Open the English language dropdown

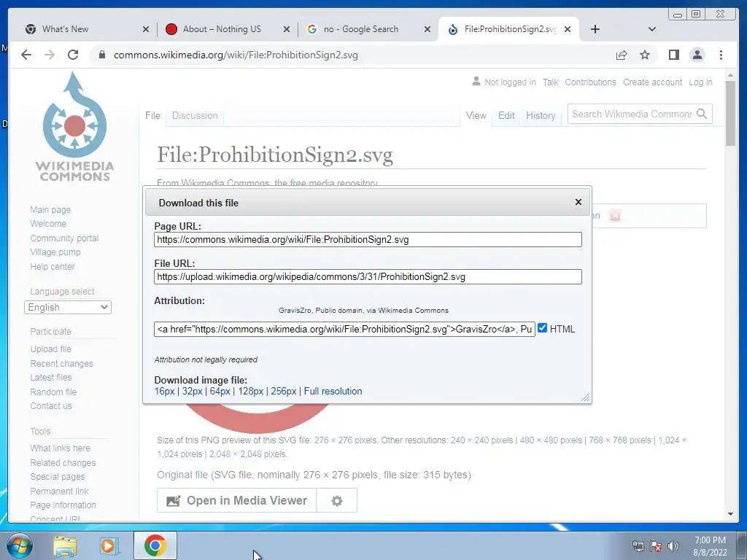tap(68, 307)
